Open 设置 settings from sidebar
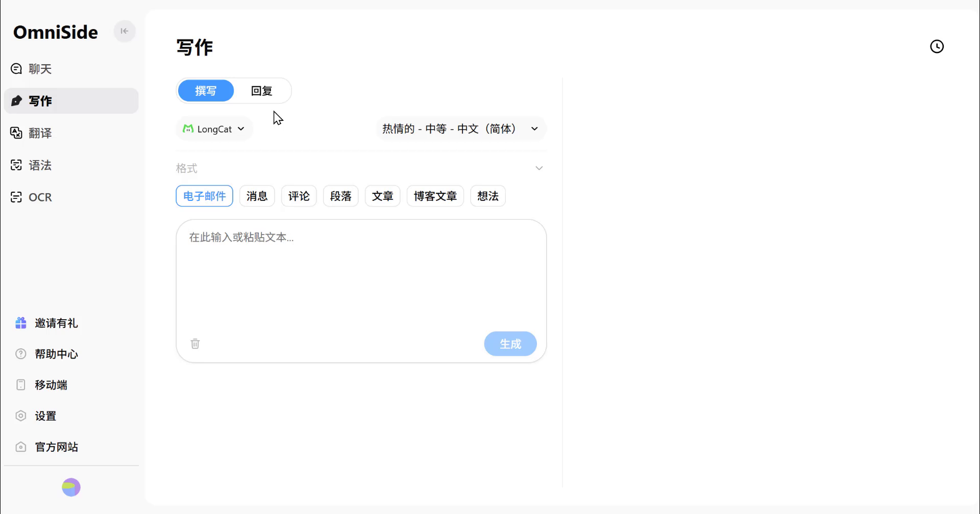Screen dimensions: 980x514 pyautogui.click(x=45, y=416)
